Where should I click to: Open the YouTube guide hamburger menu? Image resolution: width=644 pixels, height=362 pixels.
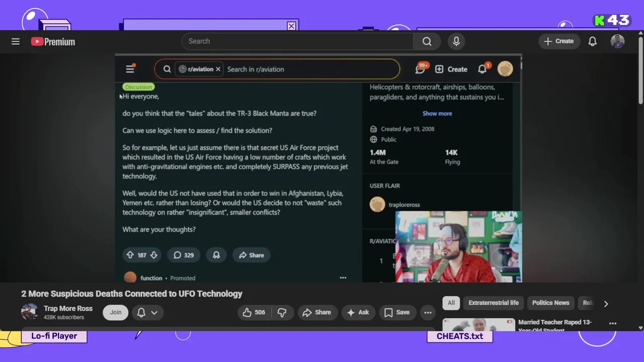(16, 42)
